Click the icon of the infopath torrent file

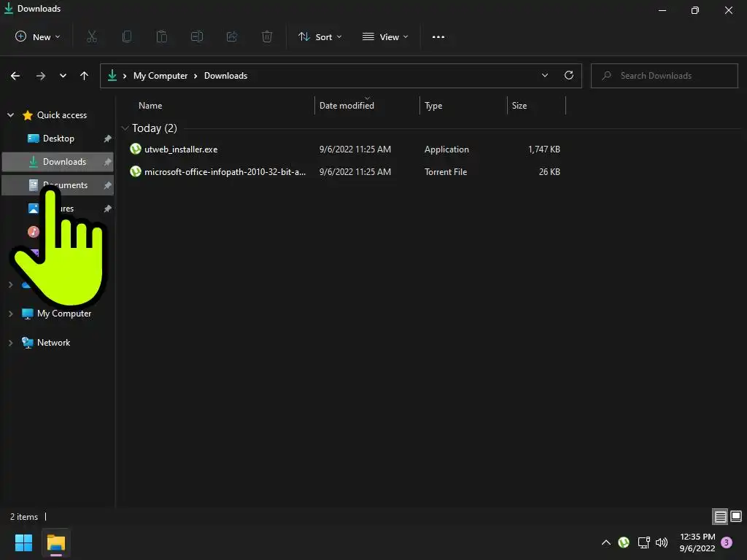point(136,171)
